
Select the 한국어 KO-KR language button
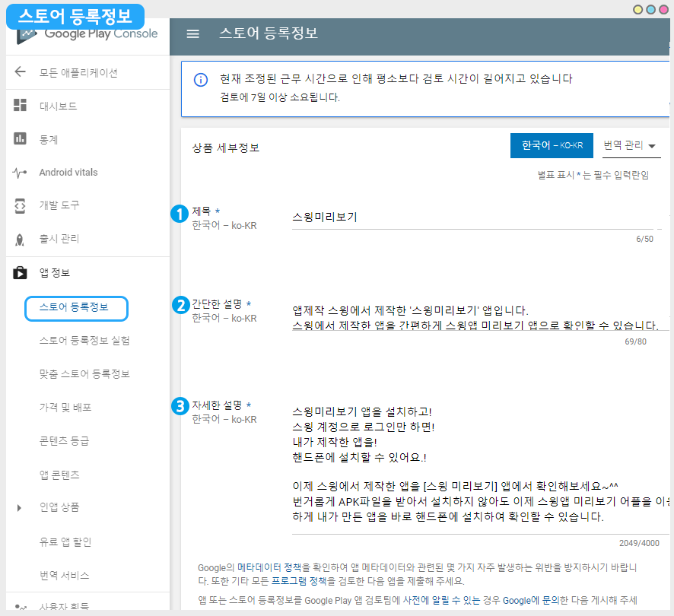click(552, 145)
